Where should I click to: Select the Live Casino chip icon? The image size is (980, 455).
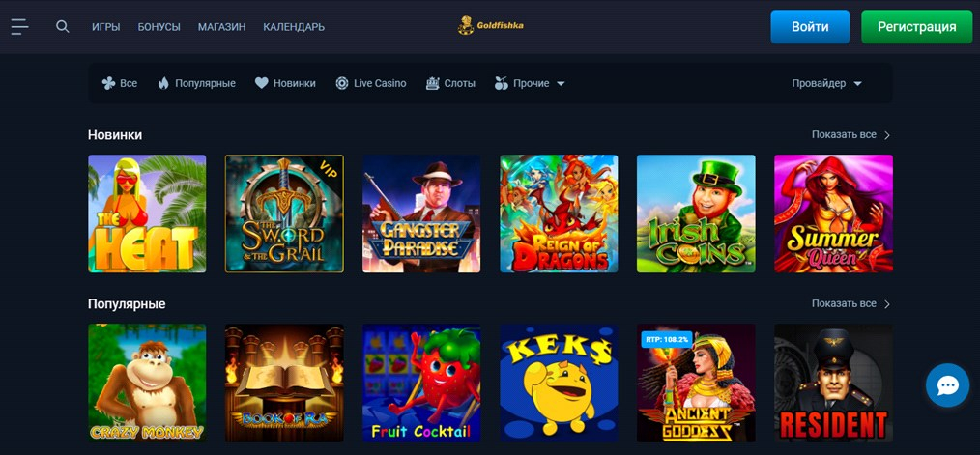(x=342, y=83)
